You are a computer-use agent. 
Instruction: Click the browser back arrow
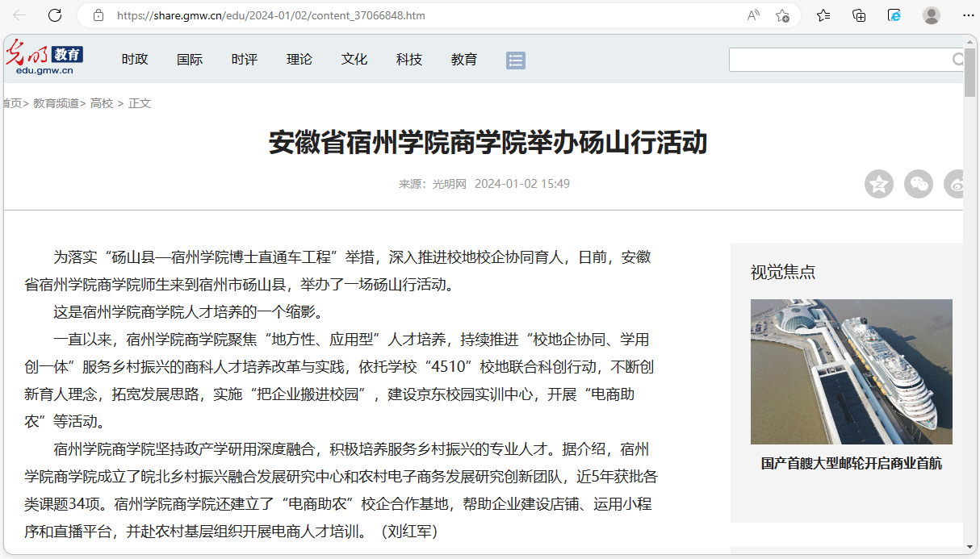click(19, 15)
